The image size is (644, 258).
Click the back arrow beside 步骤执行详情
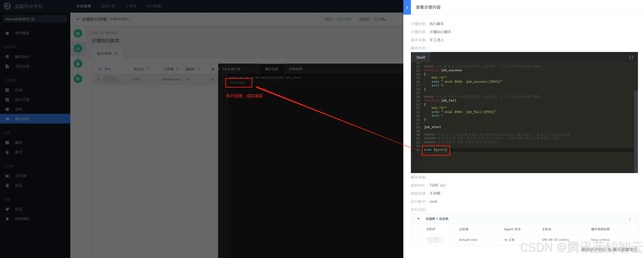tap(78, 19)
